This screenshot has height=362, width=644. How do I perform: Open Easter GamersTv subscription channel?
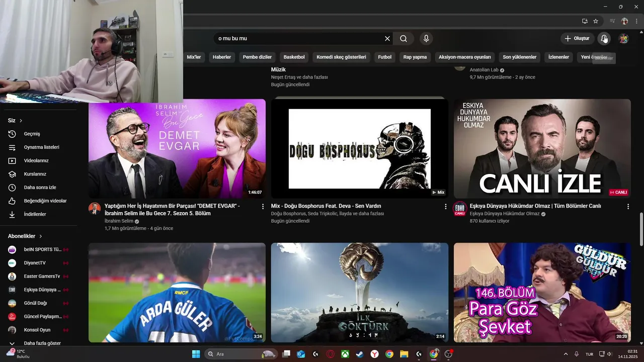coord(38,277)
